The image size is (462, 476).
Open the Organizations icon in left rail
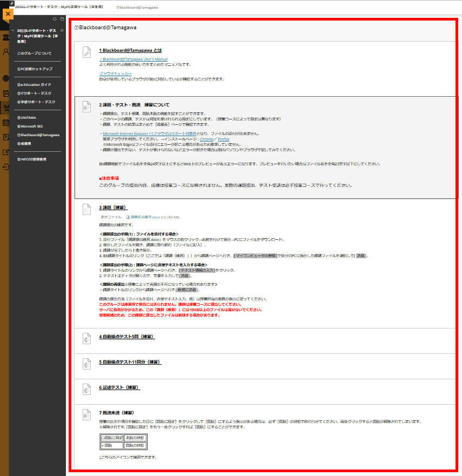click(x=6, y=108)
